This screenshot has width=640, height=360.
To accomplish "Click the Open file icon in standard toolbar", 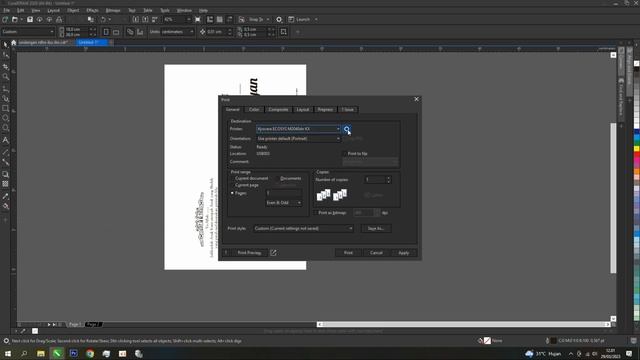I will point(15,19).
